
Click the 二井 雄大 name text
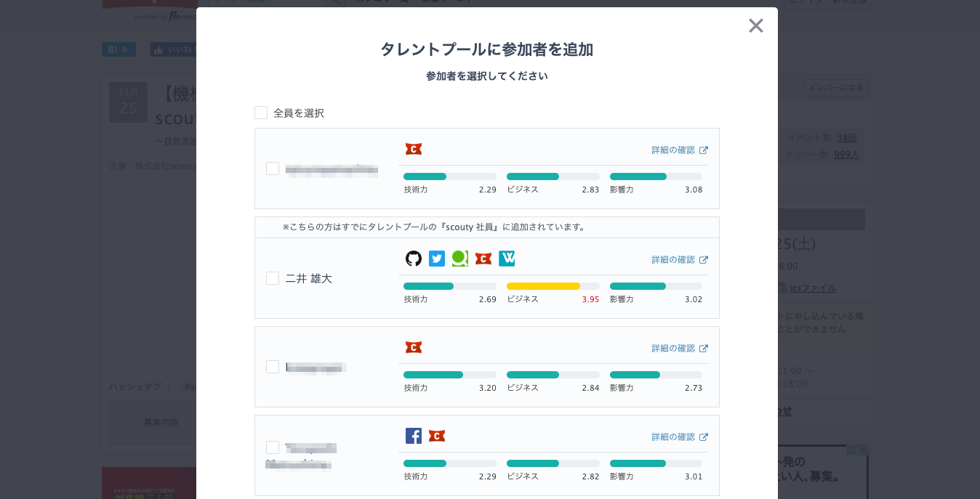pyautogui.click(x=309, y=278)
